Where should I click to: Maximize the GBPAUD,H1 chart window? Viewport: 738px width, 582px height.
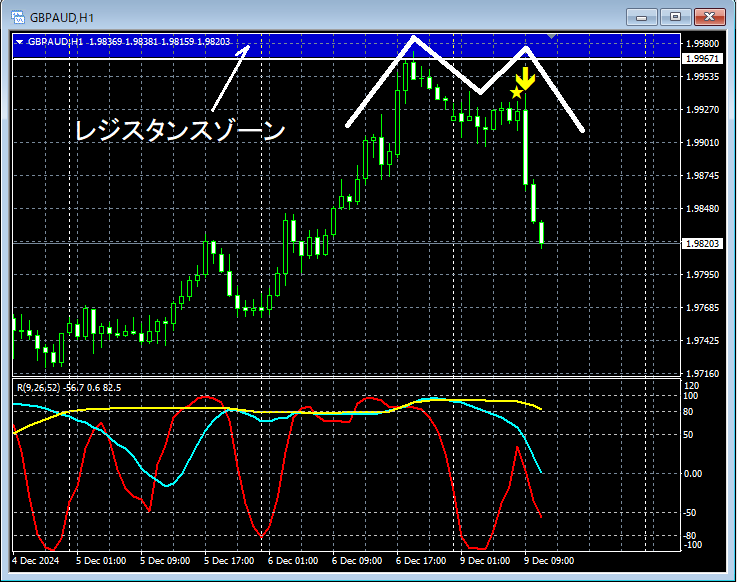coord(675,17)
